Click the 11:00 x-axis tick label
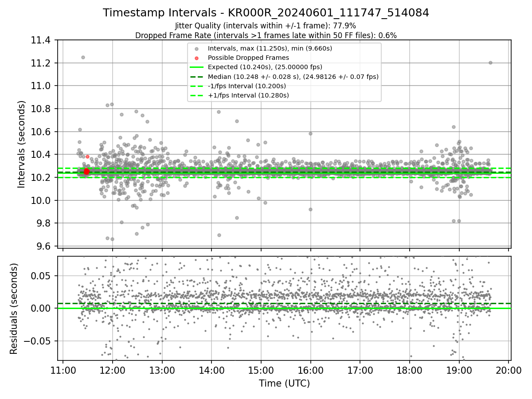This screenshot has width=532, height=399. (x=63, y=370)
